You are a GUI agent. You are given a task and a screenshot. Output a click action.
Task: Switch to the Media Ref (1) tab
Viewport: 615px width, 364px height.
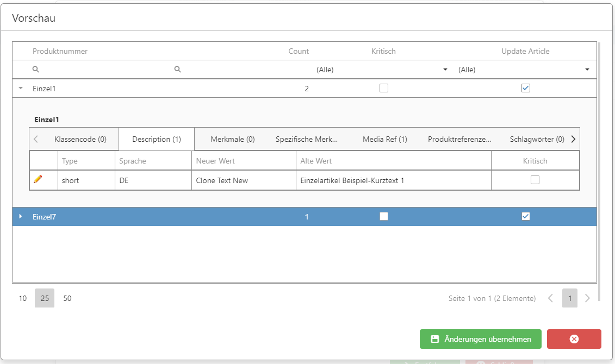[x=385, y=139]
